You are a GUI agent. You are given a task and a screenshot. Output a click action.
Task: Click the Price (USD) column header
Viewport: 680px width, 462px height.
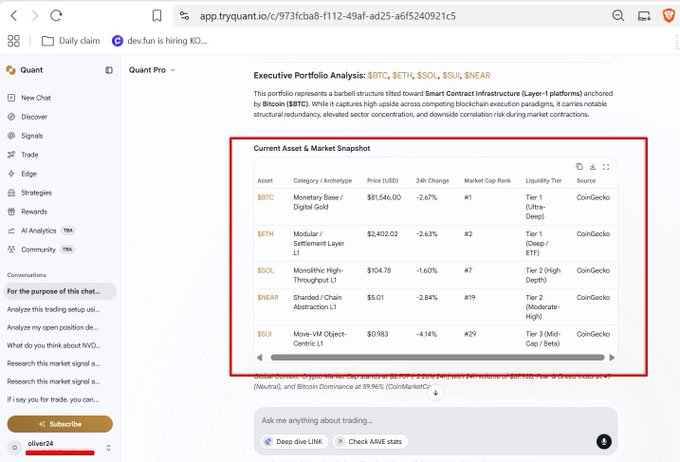(382, 180)
